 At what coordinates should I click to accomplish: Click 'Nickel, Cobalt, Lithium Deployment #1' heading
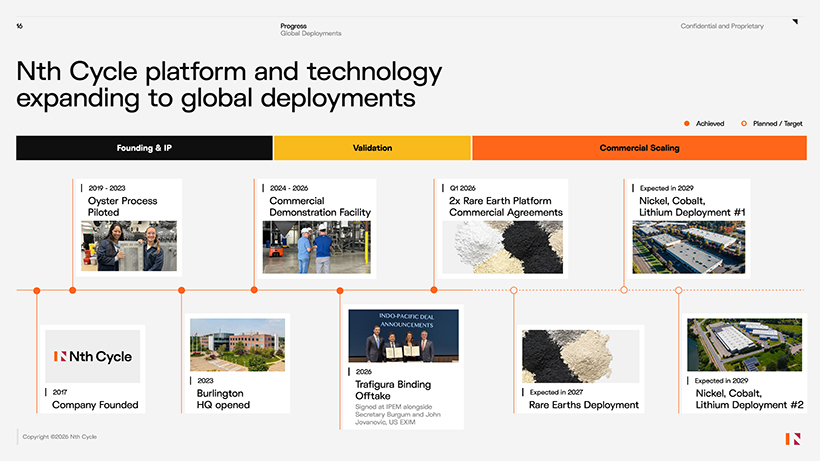point(692,206)
